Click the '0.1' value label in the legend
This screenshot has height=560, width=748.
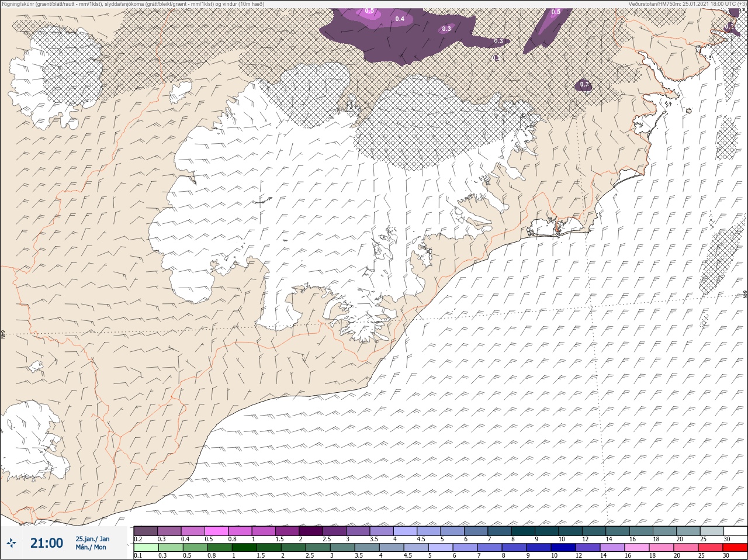click(138, 556)
